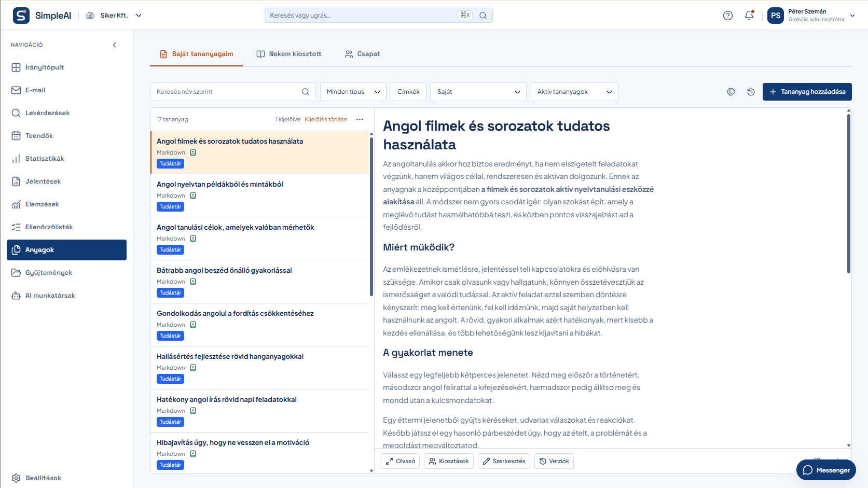
Task: Open Olvasó reader mode button
Action: 401,461
